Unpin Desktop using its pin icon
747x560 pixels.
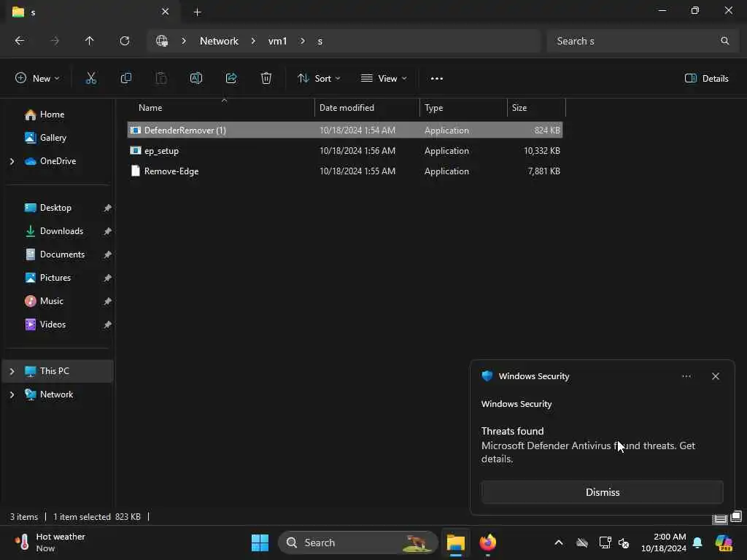(x=108, y=208)
